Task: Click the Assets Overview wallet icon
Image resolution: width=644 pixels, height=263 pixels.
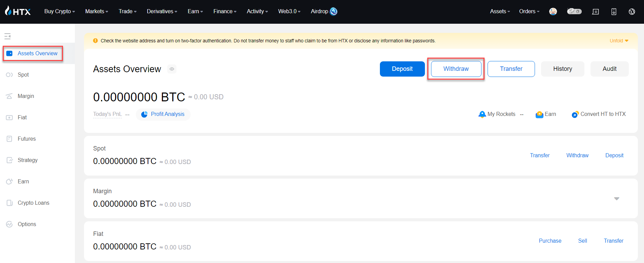Action: coord(9,54)
